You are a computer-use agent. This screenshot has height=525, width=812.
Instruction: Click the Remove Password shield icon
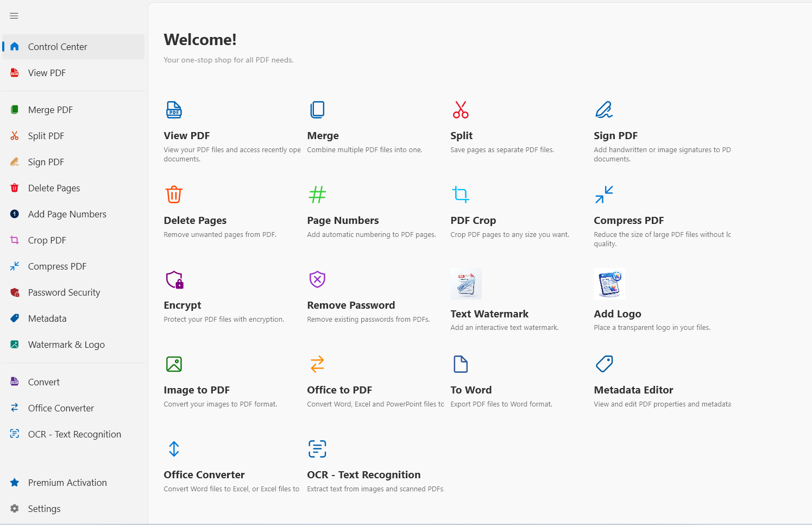(x=317, y=279)
